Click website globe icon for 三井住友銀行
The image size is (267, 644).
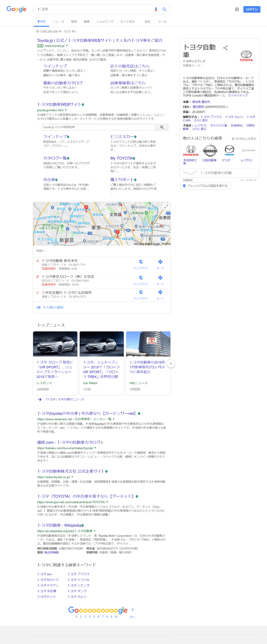(x=141, y=292)
